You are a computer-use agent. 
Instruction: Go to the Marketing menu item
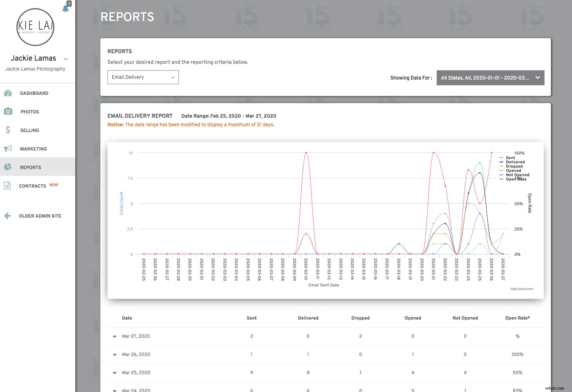(x=34, y=149)
